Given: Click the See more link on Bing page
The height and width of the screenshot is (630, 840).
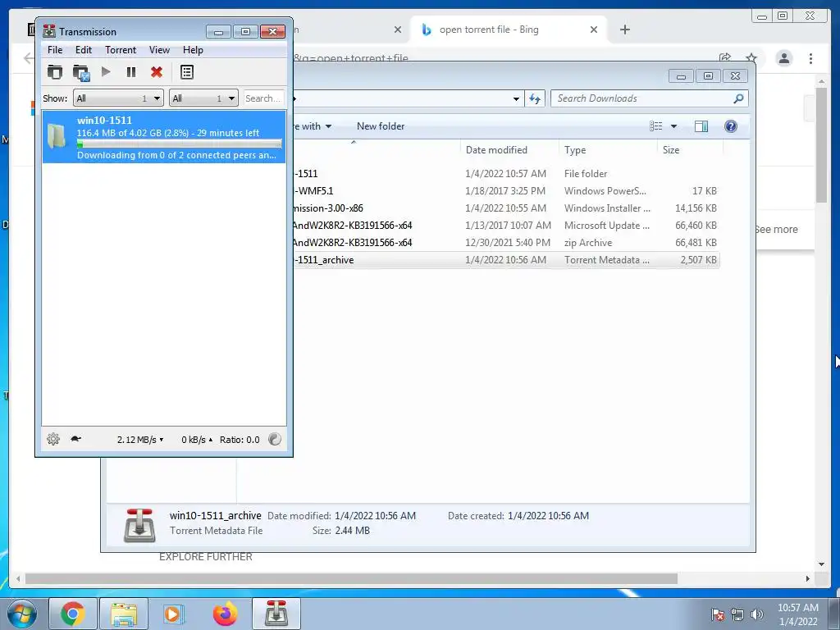Looking at the screenshot, I should 776,230.
